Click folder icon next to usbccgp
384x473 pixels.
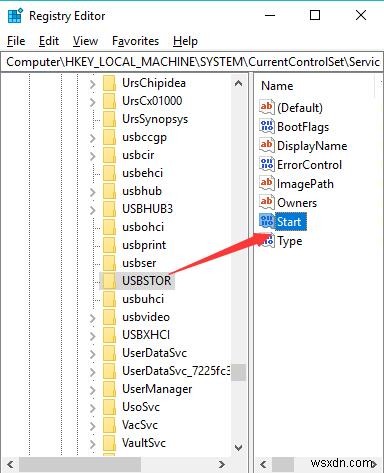(109, 137)
